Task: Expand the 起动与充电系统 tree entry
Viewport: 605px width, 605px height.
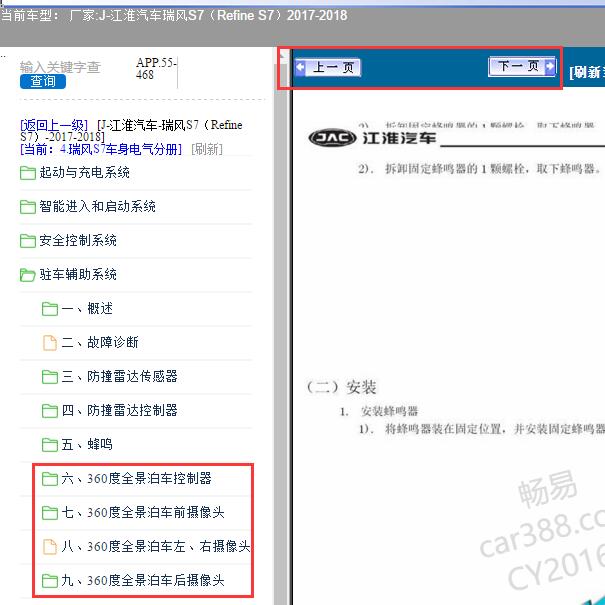Action: coord(84,172)
